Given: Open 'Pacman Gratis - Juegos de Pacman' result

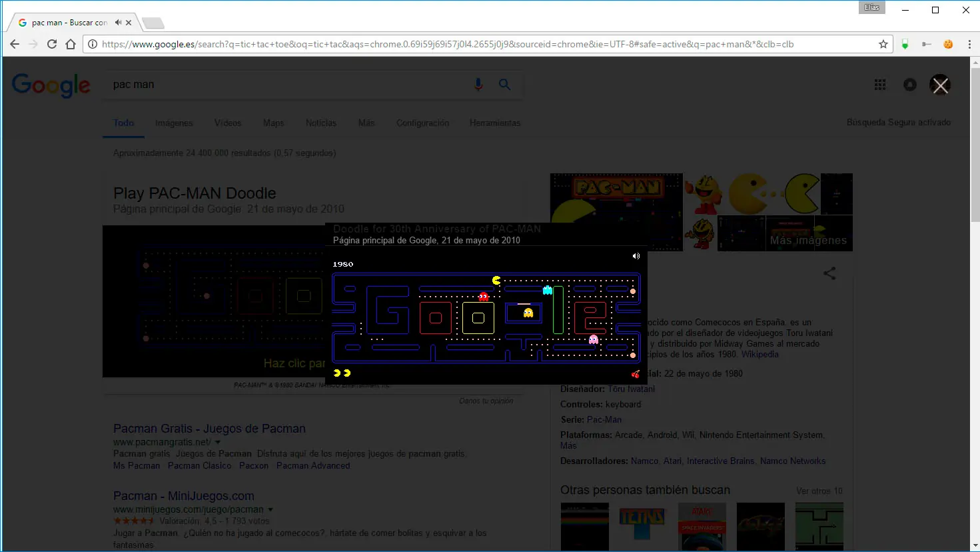Looking at the screenshot, I should [x=209, y=429].
